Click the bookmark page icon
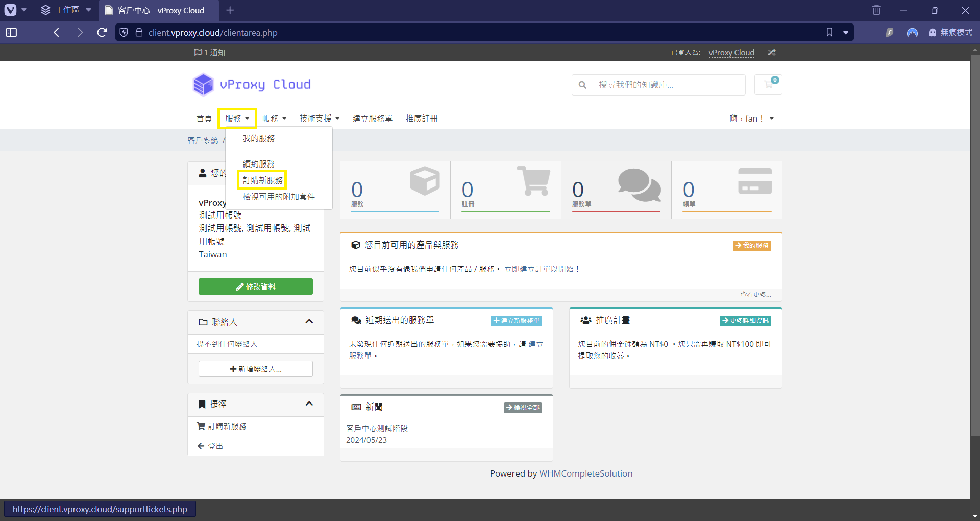This screenshot has width=980, height=521. coord(829,33)
